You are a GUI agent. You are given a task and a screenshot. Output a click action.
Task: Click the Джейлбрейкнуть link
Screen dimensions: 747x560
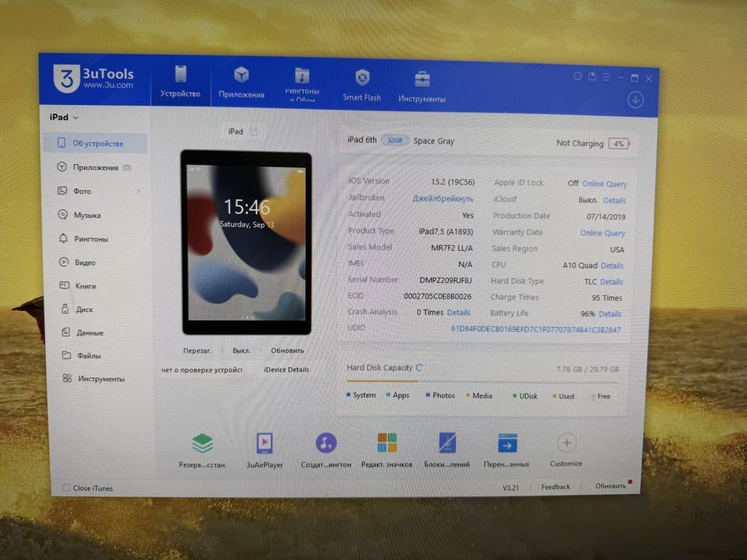tap(442, 199)
